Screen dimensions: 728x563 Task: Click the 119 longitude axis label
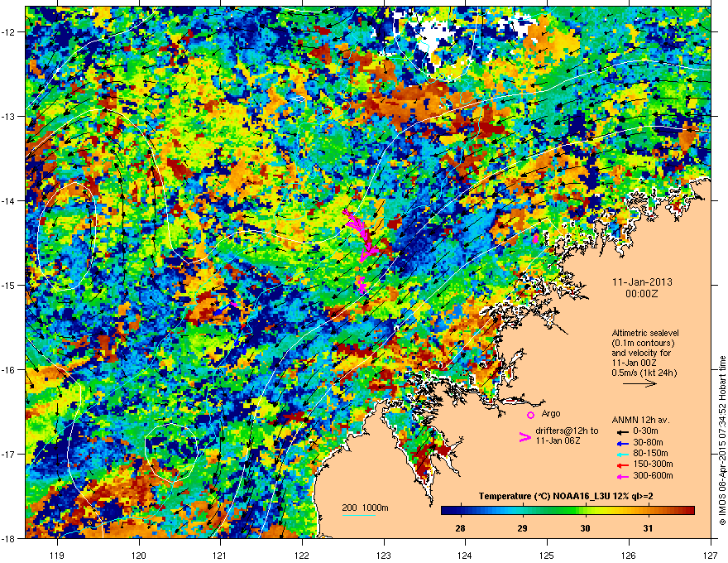(x=57, y=555)
